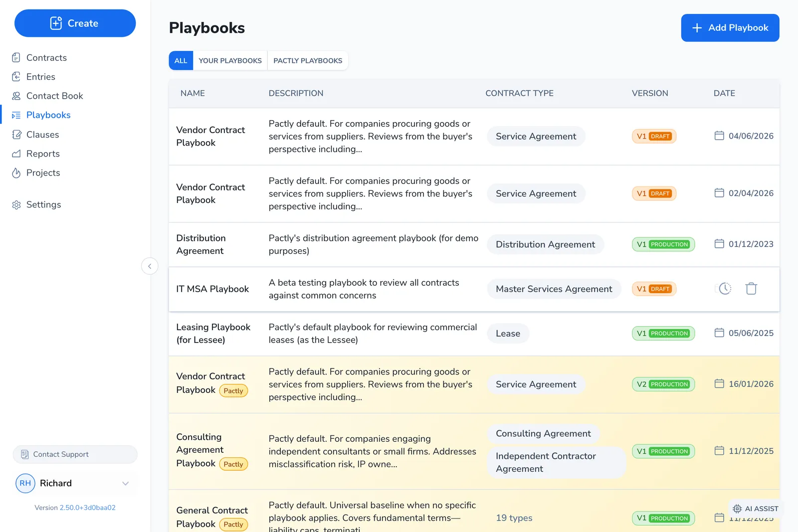Click the V1 DRAFT badge dated 04/06/2026

click(x=654, y=137)
